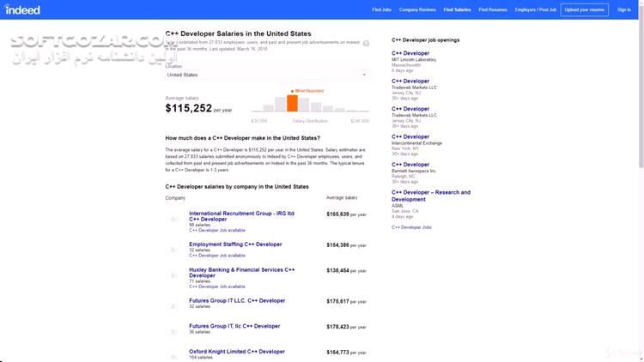Go to Company Reviews in the navigation
644x362 pixels.
(417, 9)
